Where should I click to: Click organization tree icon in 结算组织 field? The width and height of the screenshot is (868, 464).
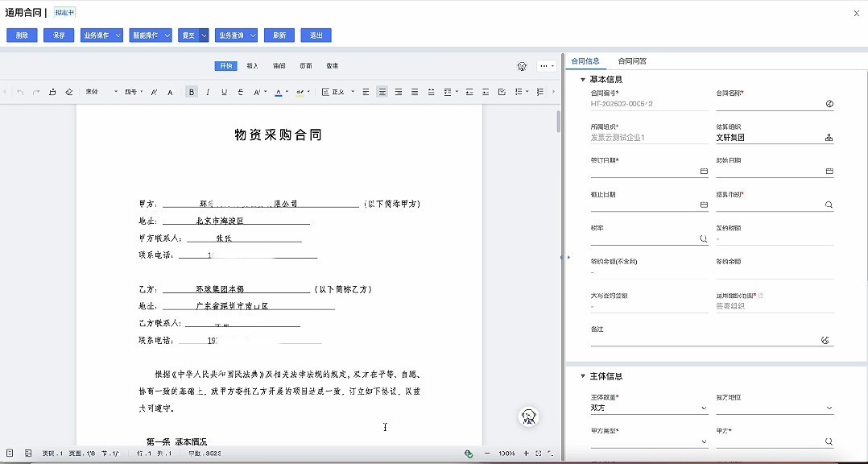tap(829, 138)
